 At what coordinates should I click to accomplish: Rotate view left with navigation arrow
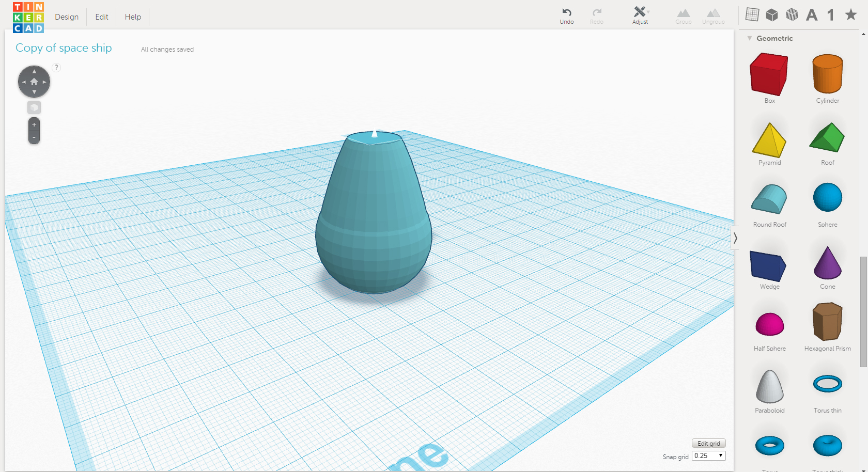coord(24,82)
